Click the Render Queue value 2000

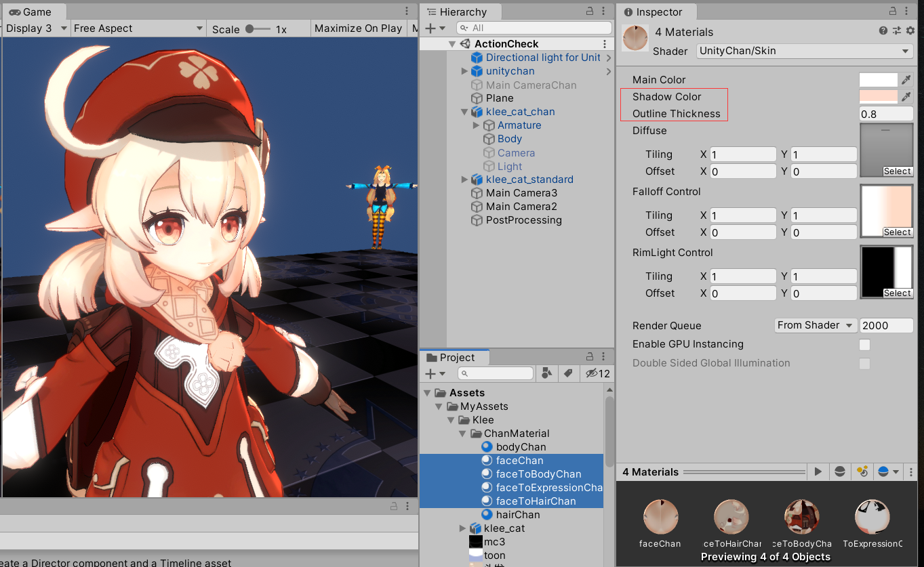click(x=886, y=325)
